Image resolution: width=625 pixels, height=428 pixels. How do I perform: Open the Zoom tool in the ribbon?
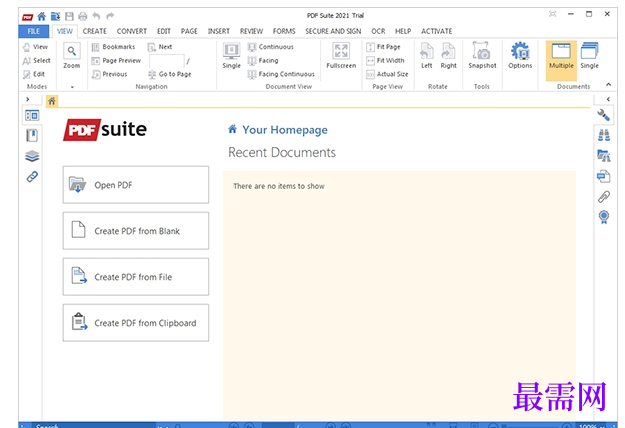tap(72, 56)
